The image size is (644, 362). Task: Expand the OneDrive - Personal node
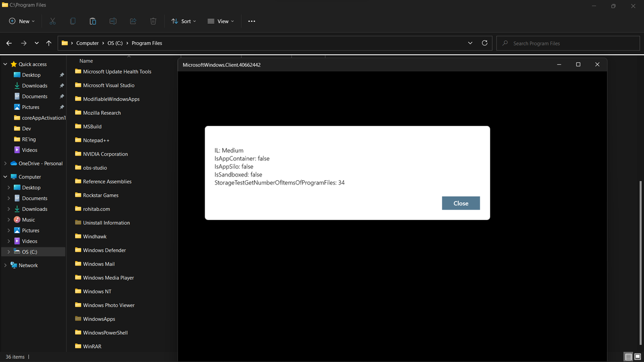coord(5,164)
